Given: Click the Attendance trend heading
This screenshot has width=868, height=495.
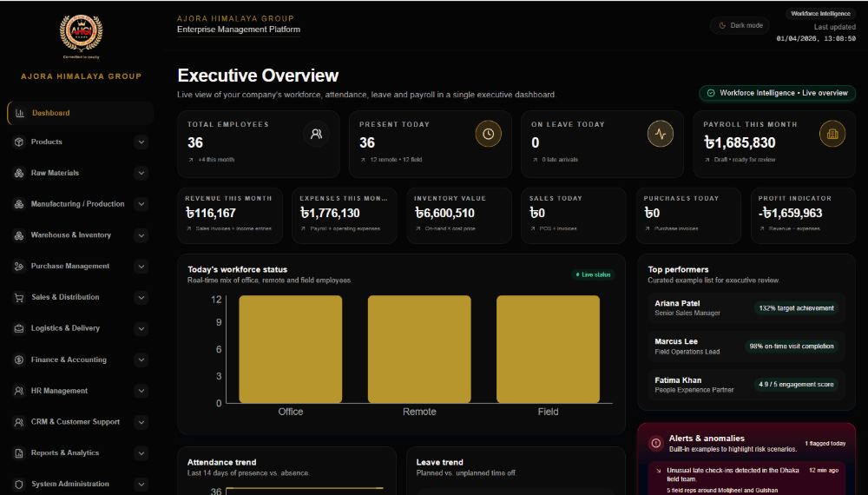Looking at the screenshot, I should (221, 462).
